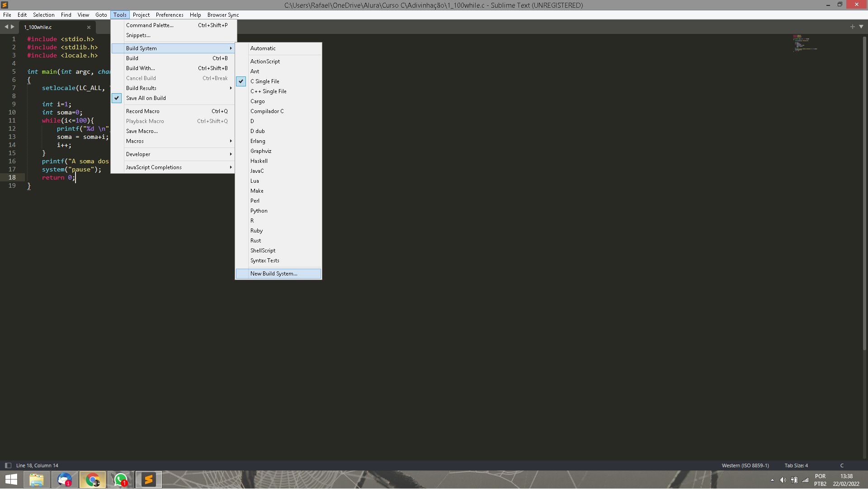Expand Build System submenu
868x489 pixels.
(174, 48)
